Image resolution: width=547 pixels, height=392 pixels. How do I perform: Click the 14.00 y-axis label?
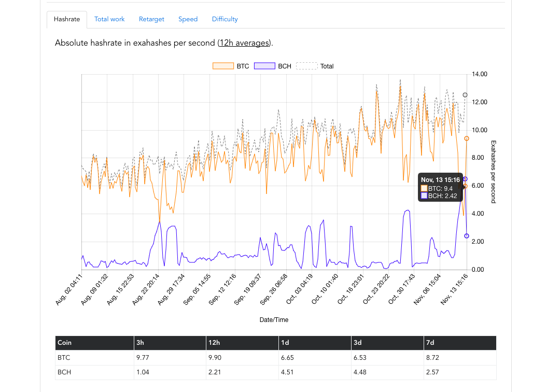pyautogui.click(x=479, y=74)
